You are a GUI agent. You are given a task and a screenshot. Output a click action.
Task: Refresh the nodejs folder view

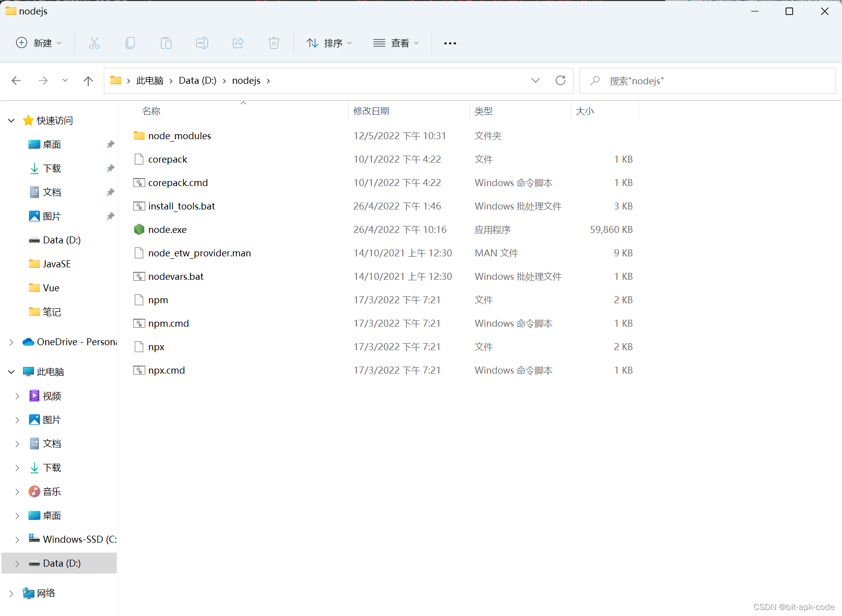[561, 80]
